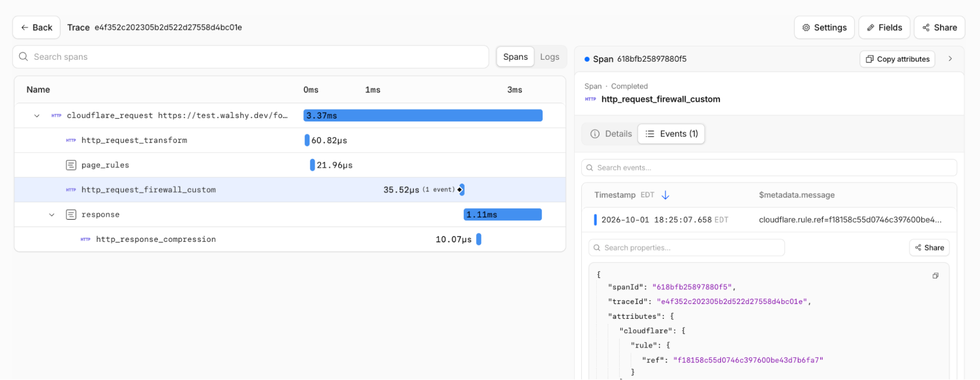Select the Events (1) tab

(671, 134)
